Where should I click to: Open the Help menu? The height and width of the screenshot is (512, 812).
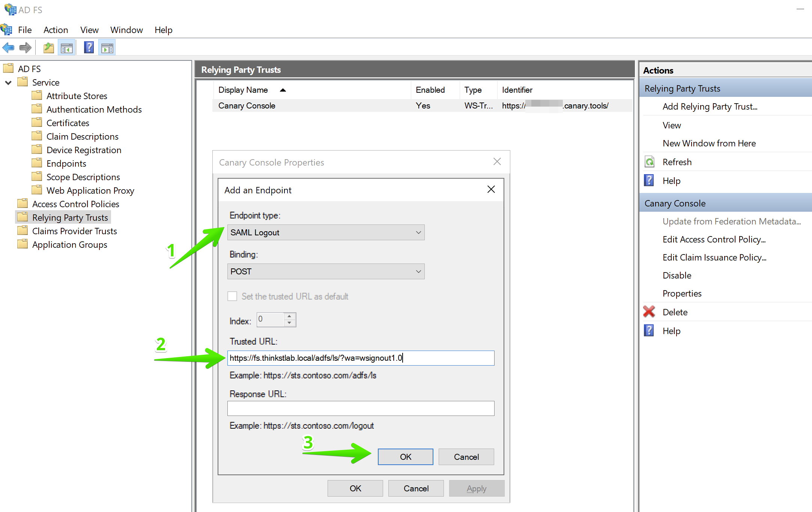(x=163, y=30)
